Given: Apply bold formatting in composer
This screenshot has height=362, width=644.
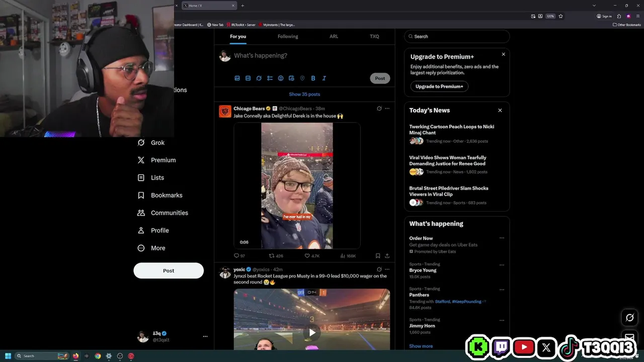Looking at the screenshot, I should (313, 78).
